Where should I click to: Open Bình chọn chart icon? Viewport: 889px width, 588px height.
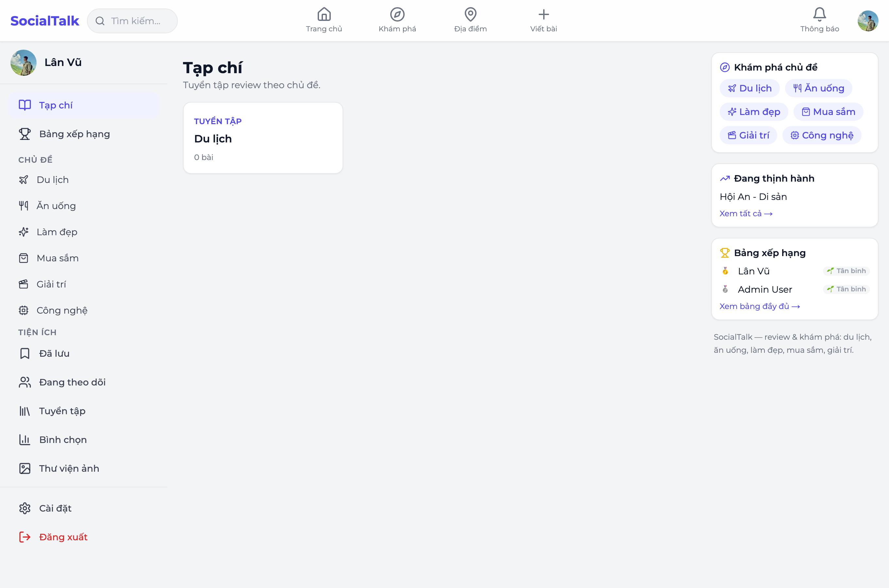click(25, 439)
